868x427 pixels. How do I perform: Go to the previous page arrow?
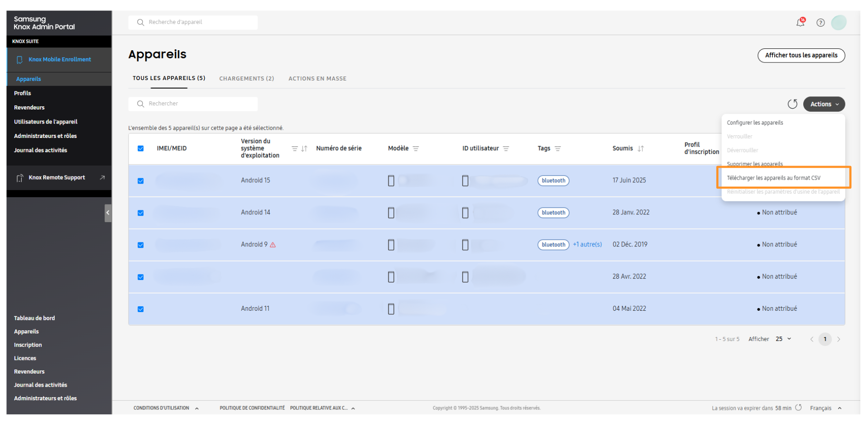coord(812,339)
